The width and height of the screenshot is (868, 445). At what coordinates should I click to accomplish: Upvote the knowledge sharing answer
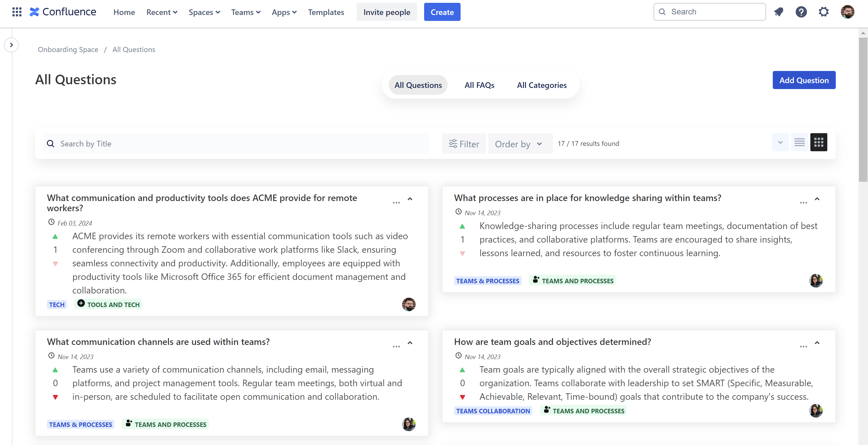(463, 226)
